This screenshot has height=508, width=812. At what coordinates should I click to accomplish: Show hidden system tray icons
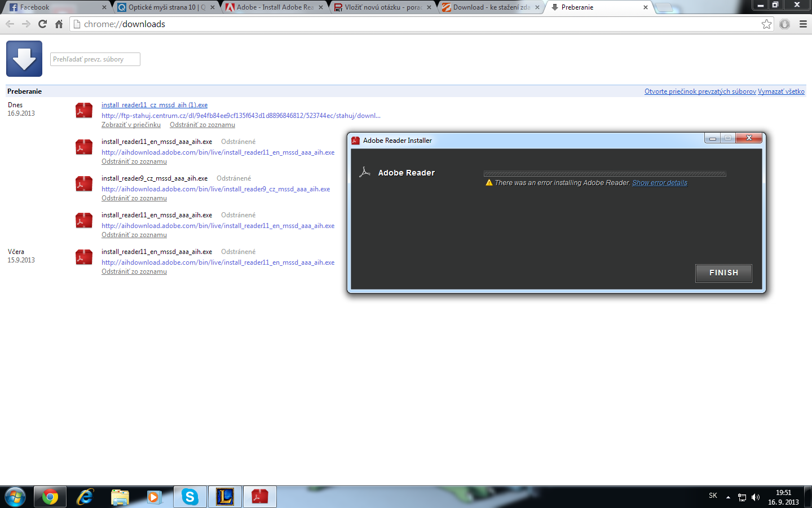728,497
